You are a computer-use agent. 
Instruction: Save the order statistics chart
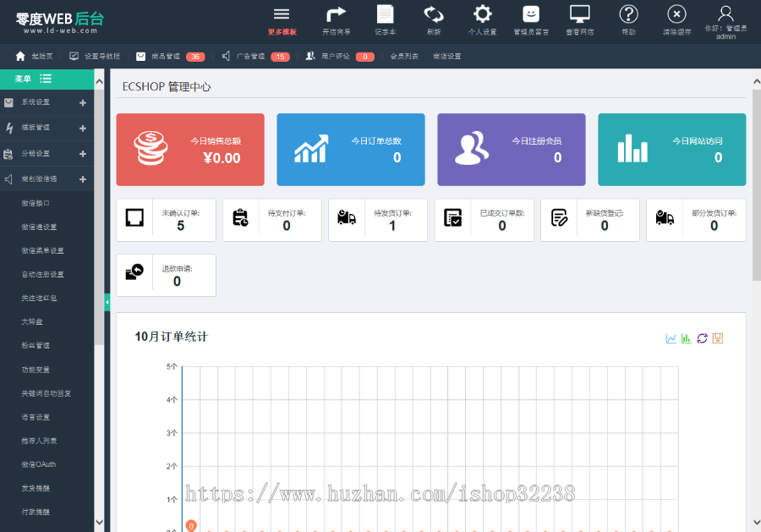tap(717, 337)
